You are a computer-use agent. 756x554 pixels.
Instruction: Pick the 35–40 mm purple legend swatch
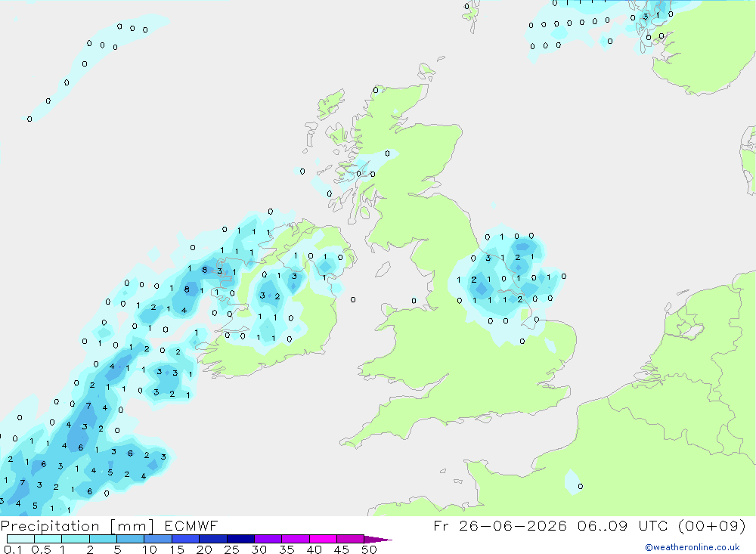[295, 539]
